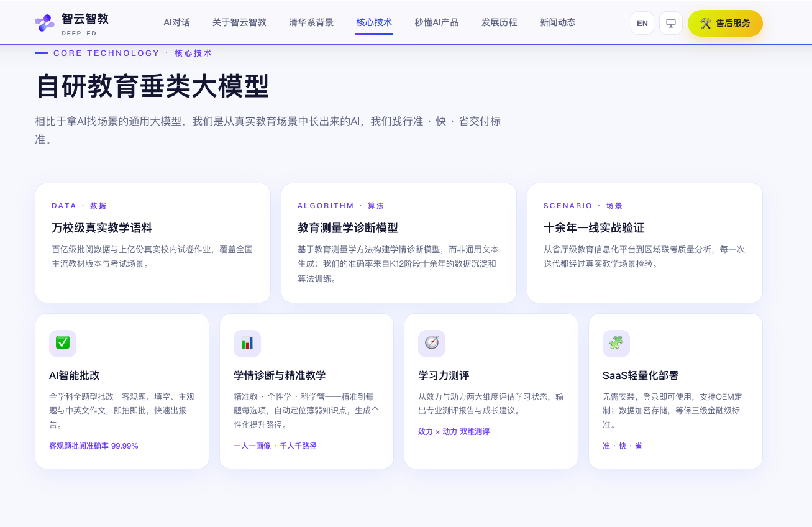Click the 一人一画像 · 千人千路径 tagline
The width and height of the screenshot is (812, 527).
pos(275,446)
